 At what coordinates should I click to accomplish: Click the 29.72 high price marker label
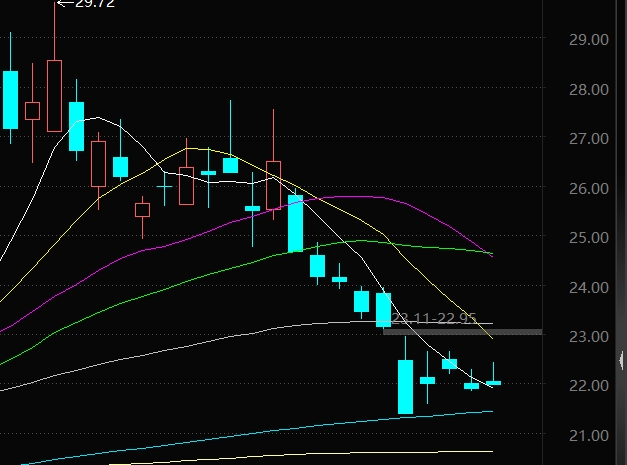95,4
